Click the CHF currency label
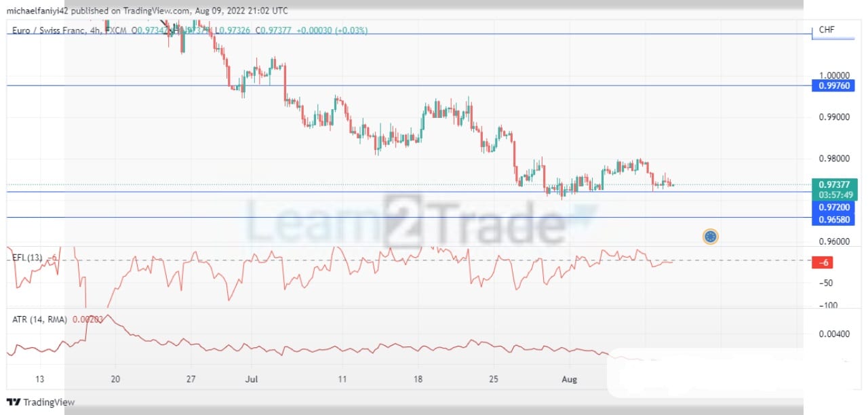The image size is (868, 415). click(x=827, y=30)
